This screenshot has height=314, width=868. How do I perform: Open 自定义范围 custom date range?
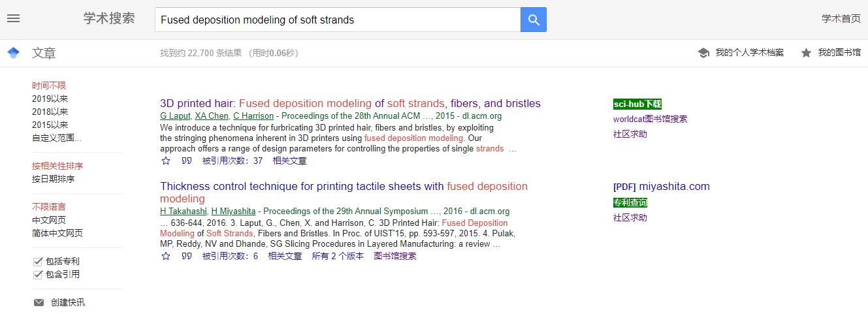click(57, 138)
